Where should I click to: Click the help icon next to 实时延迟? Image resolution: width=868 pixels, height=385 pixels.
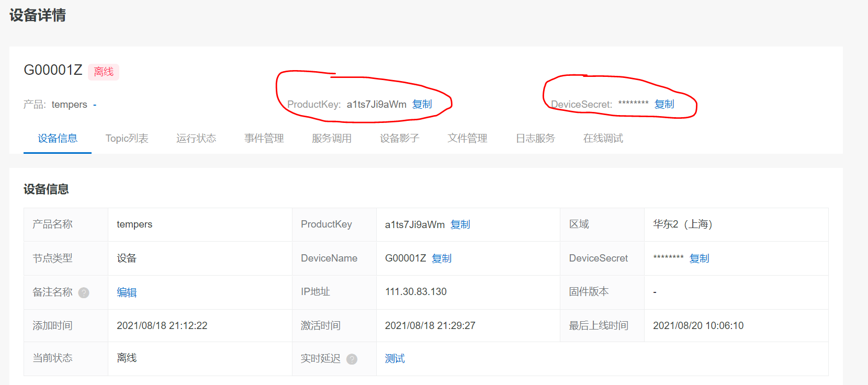coord(352,359)
